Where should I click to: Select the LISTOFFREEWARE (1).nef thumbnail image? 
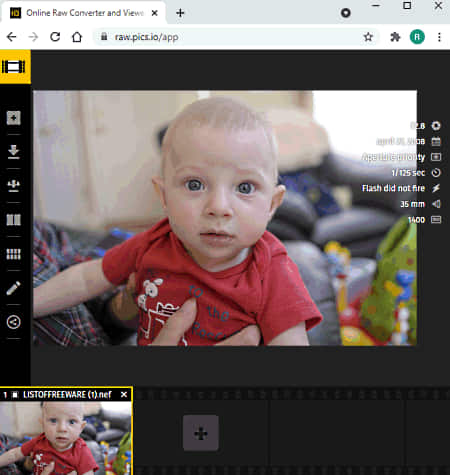[66, 438]
